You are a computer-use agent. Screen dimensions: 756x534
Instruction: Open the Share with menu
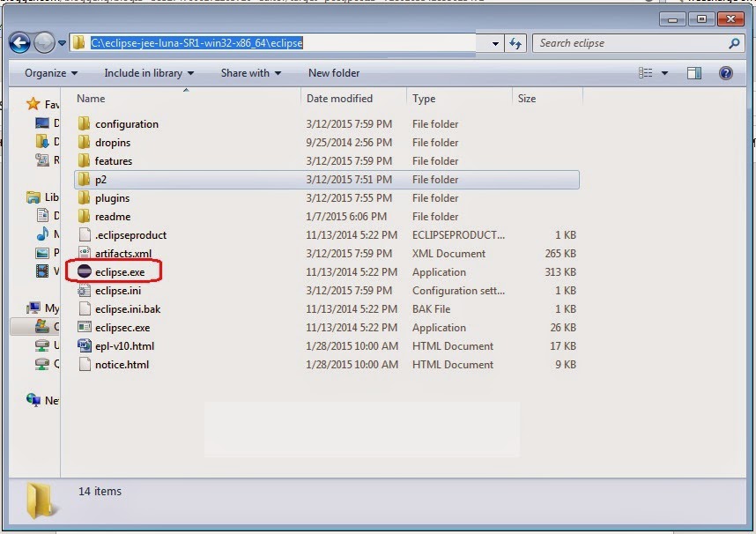[x=251, y=73]
